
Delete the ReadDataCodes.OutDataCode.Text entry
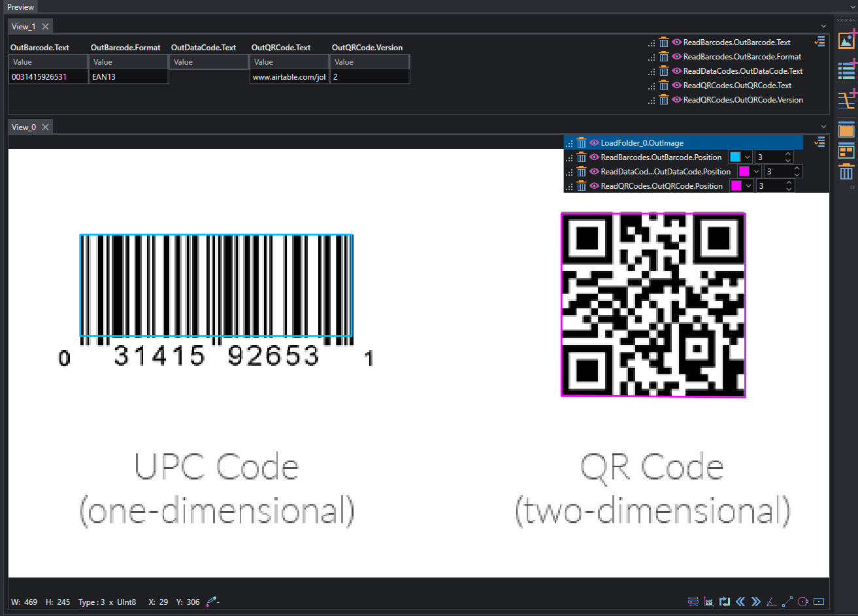click(x=664, y=71)
